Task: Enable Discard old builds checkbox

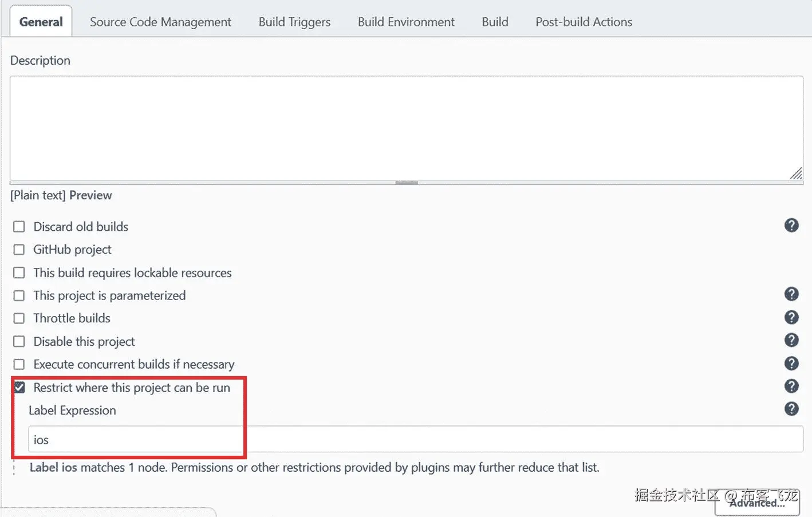Action: 19,227
